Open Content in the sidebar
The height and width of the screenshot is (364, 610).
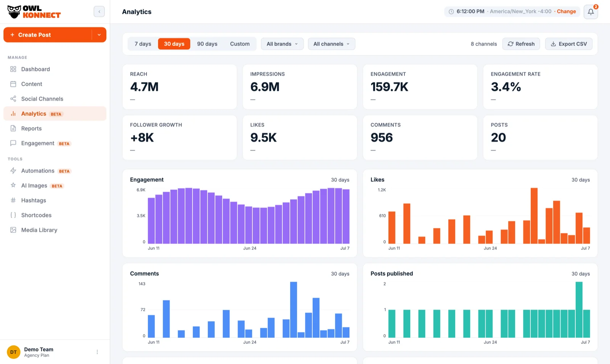(55, 84)
